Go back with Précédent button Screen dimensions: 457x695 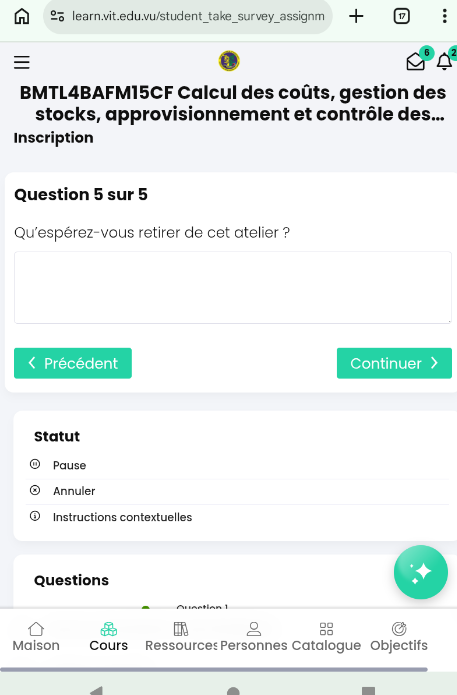pyautogui.click(x=73, y=363)
